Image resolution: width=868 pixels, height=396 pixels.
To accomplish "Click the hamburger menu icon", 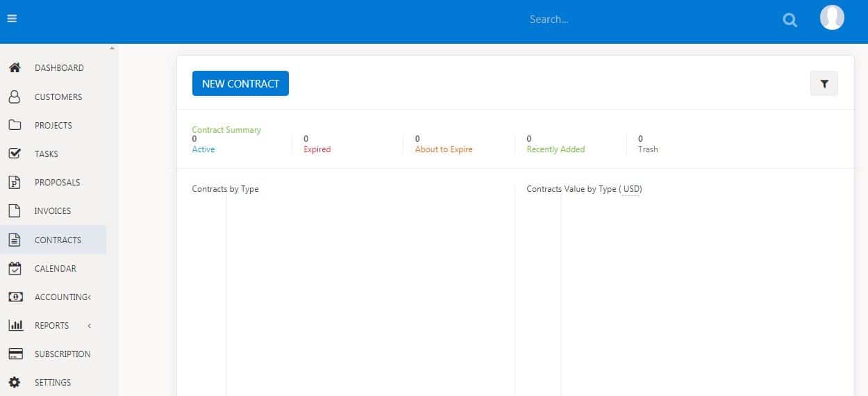I will click(x=12, y=19).
